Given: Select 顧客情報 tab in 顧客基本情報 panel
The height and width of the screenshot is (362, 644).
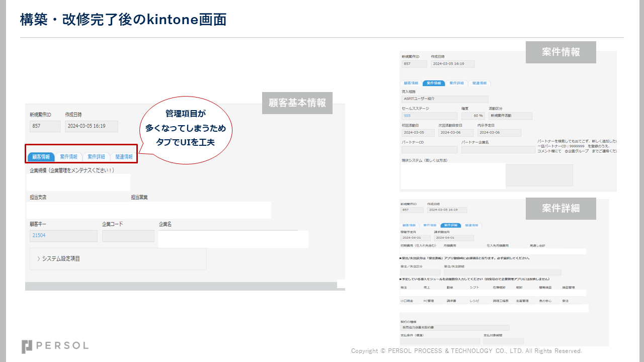Looking at the screenshot, I should pyautogui.click(x=41, y=157).
